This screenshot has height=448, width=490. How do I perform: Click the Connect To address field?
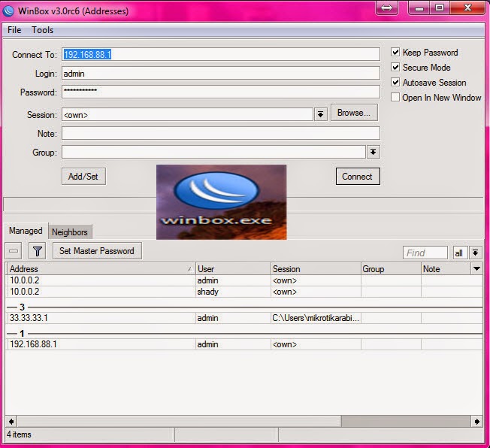[221, 54]
